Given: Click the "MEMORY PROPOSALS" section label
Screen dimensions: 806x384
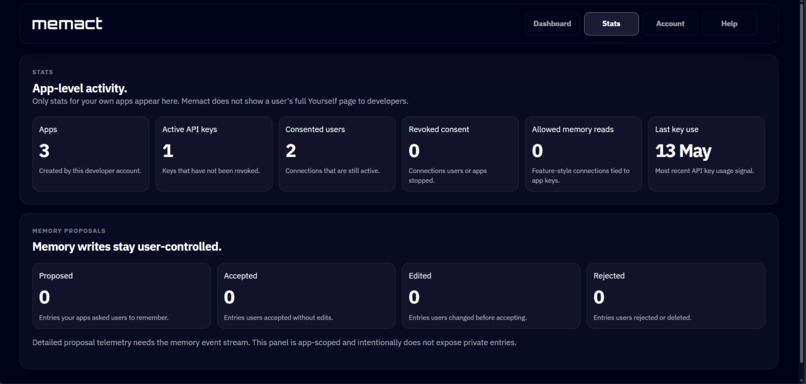Looking at the screenshot, I should tap(69, 231).
